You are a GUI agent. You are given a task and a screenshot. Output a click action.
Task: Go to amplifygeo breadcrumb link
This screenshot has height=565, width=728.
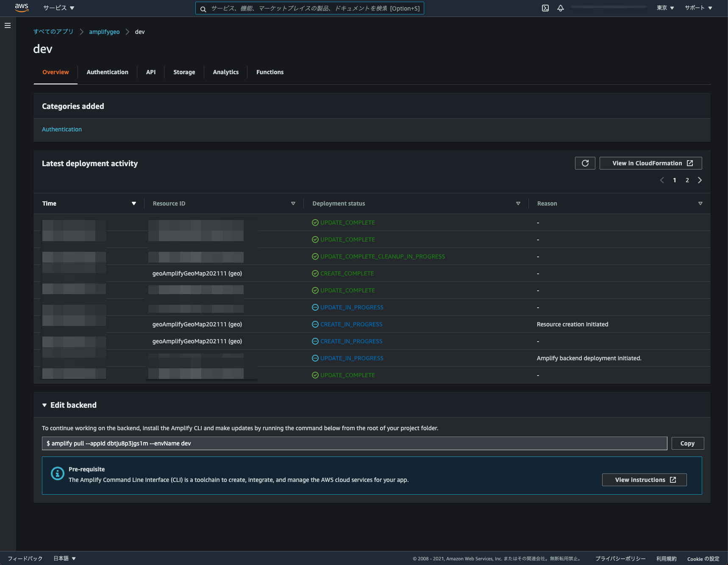point(104,32)
